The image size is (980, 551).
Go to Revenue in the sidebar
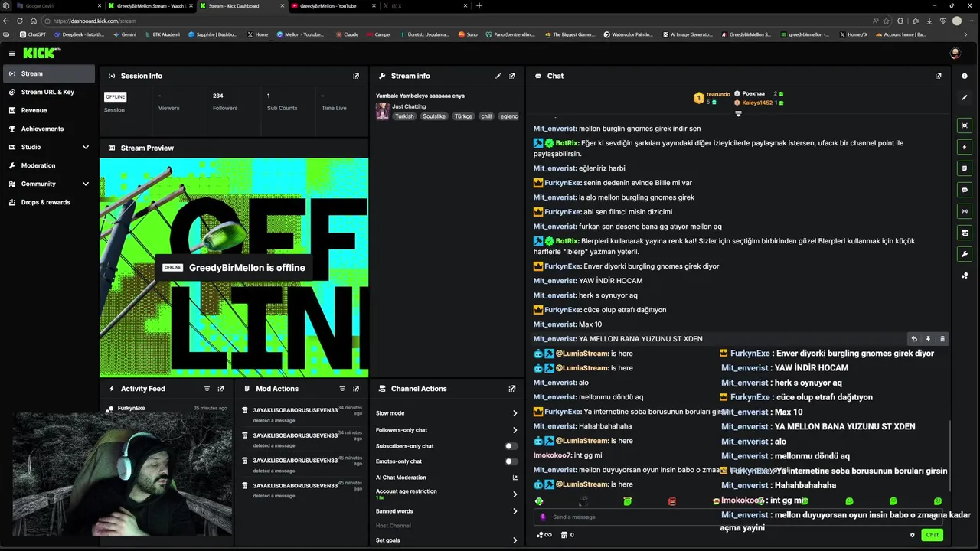point(50,110)
